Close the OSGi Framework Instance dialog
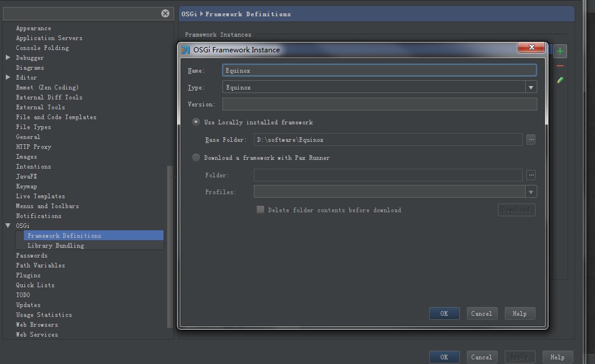Image resolution: width=595 pixels, height=364 pixels. (x=531, y=47)
